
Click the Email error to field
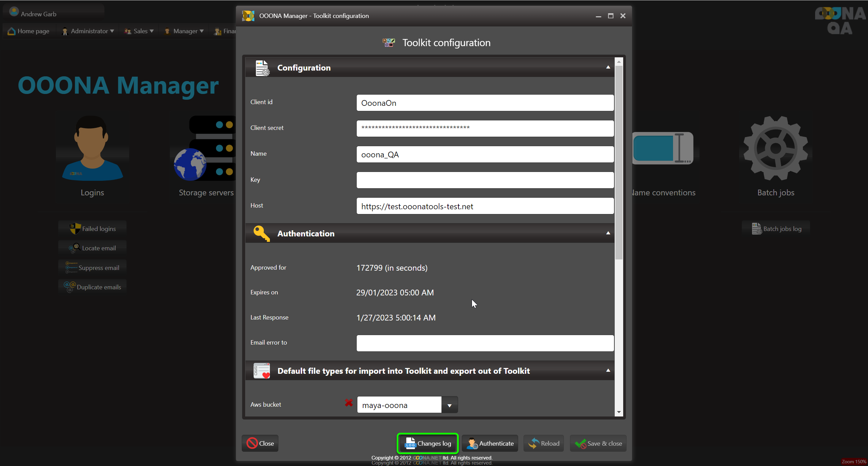point(485,343)
